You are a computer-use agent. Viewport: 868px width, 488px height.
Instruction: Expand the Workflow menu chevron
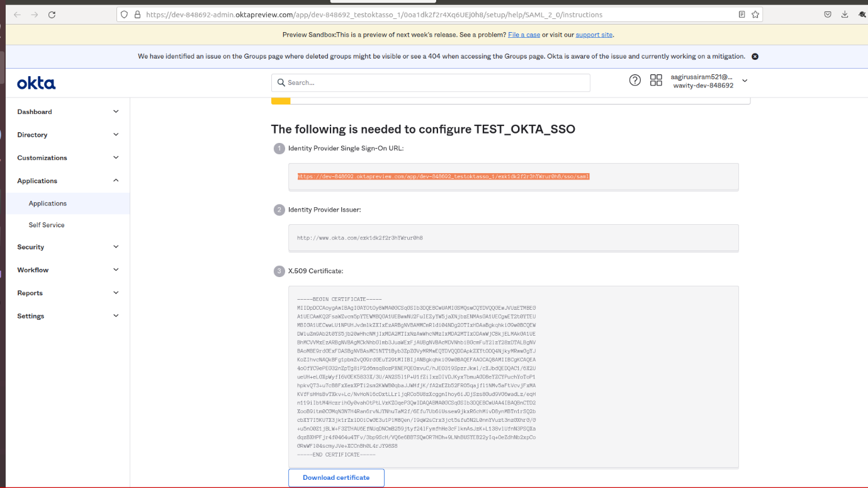(x=116, y=270)
